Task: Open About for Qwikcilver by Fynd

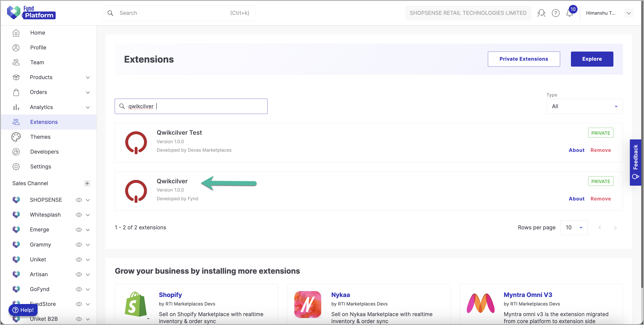Action: pyautogui.click(x=576, y=199)
